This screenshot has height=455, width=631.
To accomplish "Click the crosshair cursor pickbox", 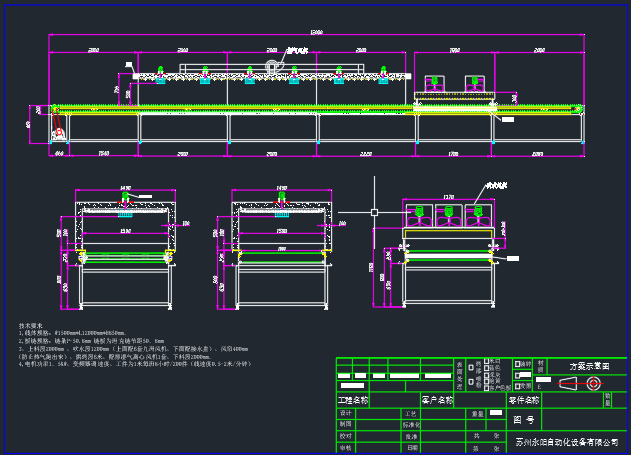I will point(374,212).
